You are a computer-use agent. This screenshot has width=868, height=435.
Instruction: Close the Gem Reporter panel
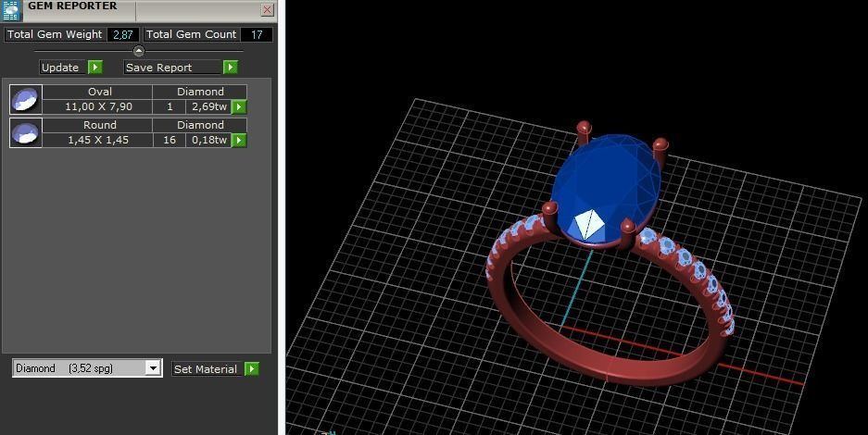coord(268,9)
